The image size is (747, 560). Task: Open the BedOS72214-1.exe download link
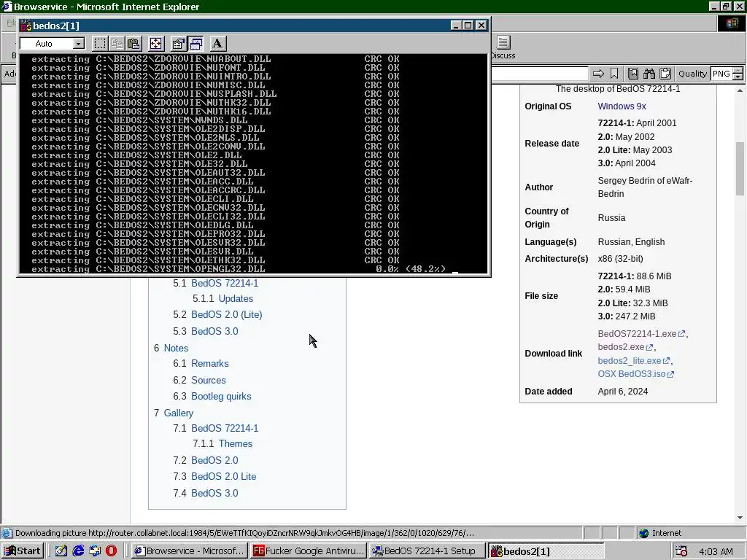637,334
